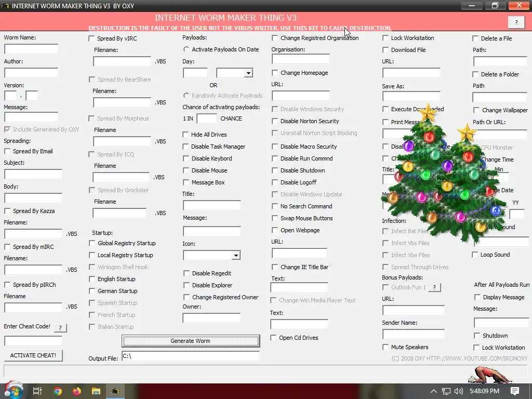532x399 pixels.
Task: Toggle the Delete a Folder checkbox
Action: pos(476,74)
